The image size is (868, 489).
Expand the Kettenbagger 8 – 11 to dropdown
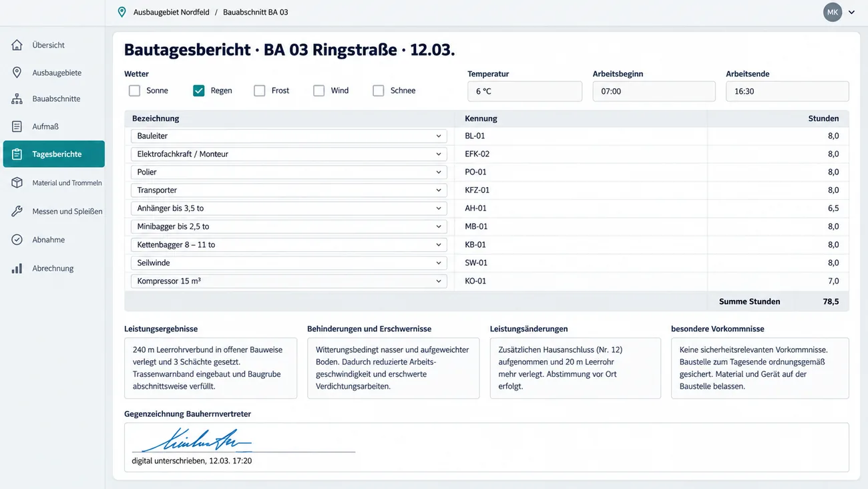pos(289,244)
